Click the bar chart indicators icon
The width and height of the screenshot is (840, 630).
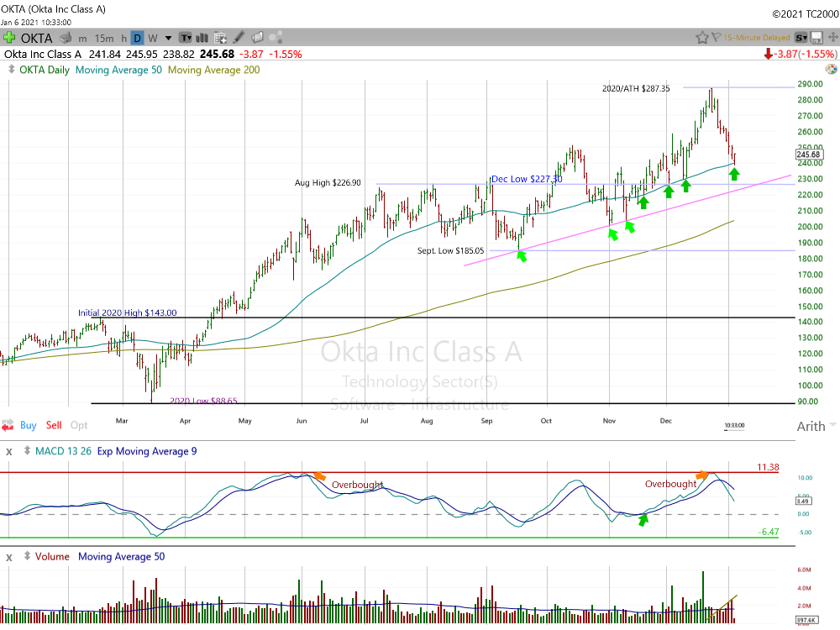(202, 38)
